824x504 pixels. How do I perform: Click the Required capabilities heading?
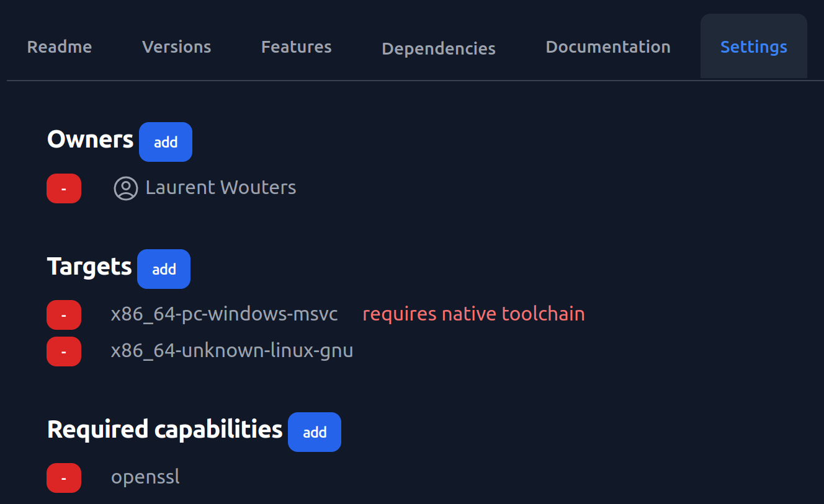(x=165, y=430)
